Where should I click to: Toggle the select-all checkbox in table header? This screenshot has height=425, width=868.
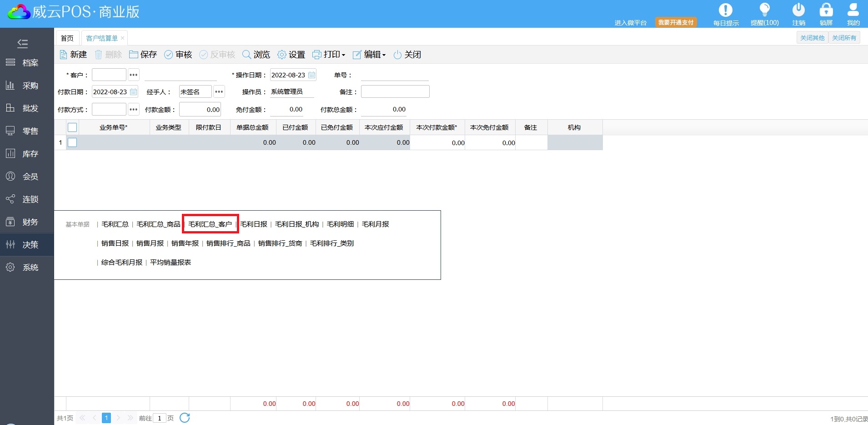coord(72,127)
